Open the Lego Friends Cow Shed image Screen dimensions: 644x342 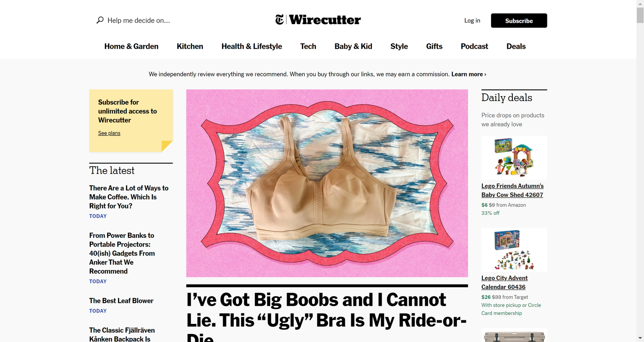514,157
